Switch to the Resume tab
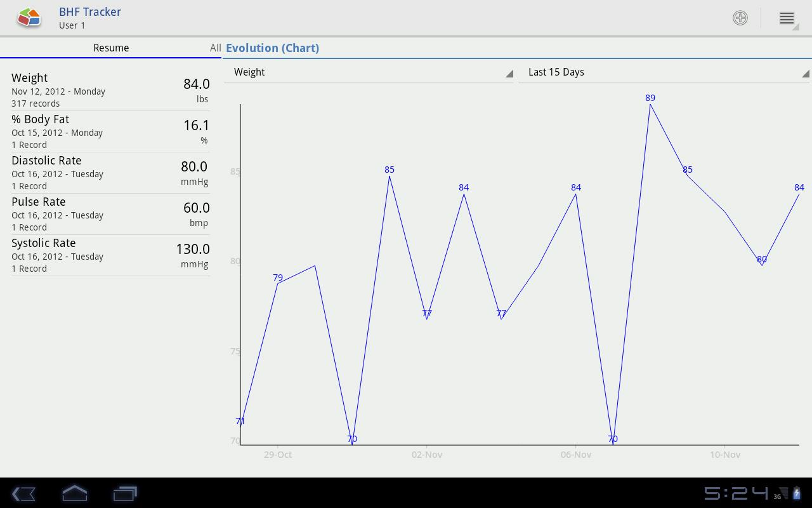 [x=111, y=48]
